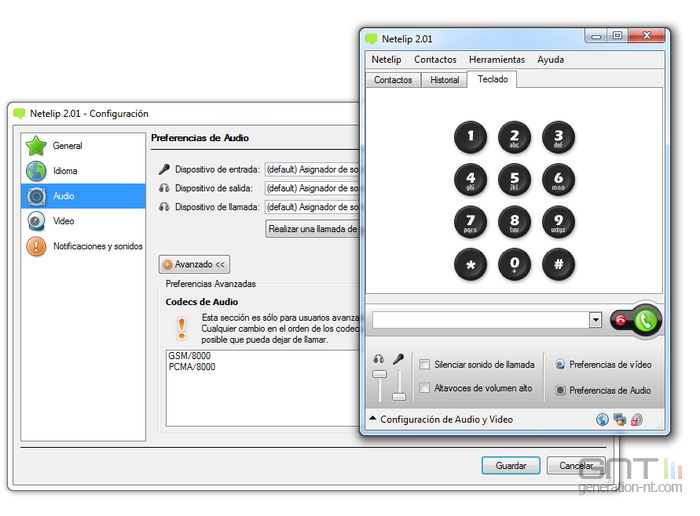The width and height of the screenshot is (700, 516).
Task: Click the microphone volume icon
Action: coord(398,359)
